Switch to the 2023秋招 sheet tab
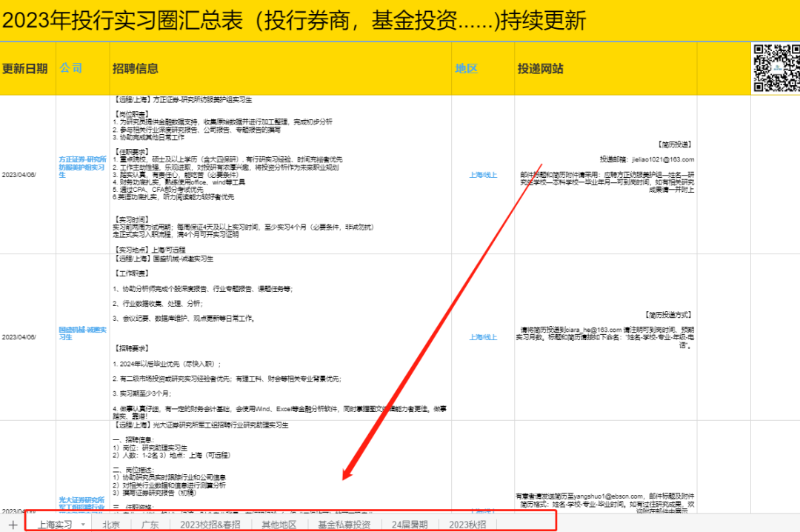800x532 pixels. click(467, 525)
